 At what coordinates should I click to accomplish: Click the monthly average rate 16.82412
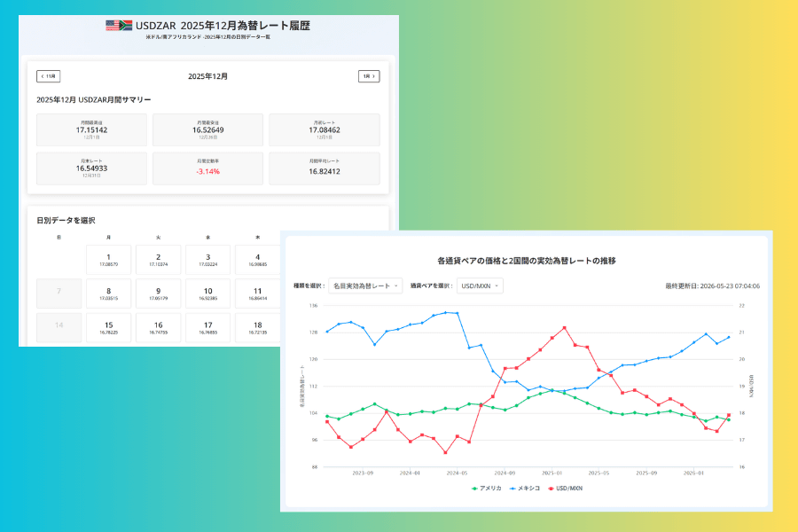(325, 171)
